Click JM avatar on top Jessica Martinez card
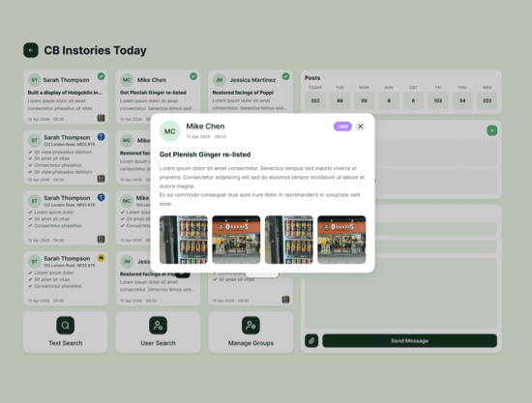 (x=220, y=80)
